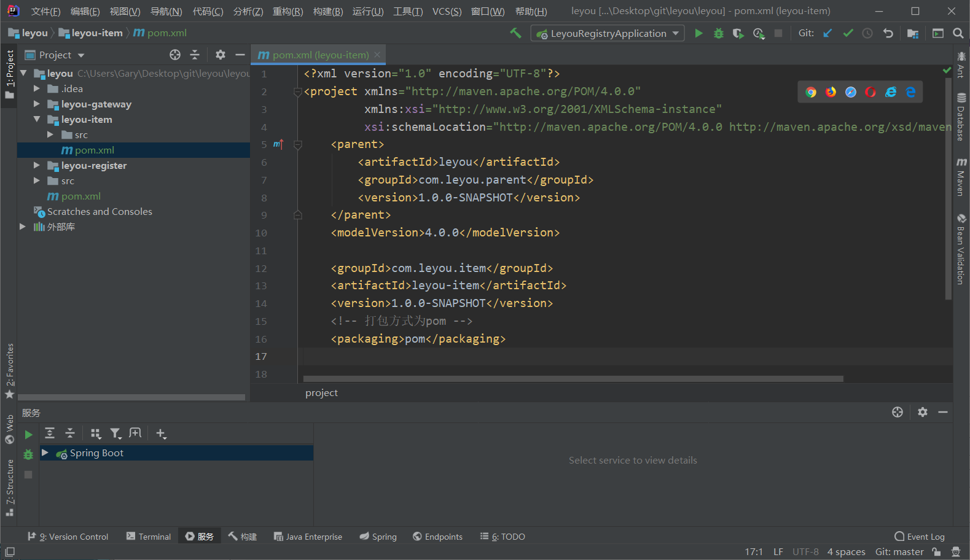Open in Chrome browser icon
Image resolution: width=970 pixels, height=560 pixels.
pyautogui.click(x=811, y=92)
